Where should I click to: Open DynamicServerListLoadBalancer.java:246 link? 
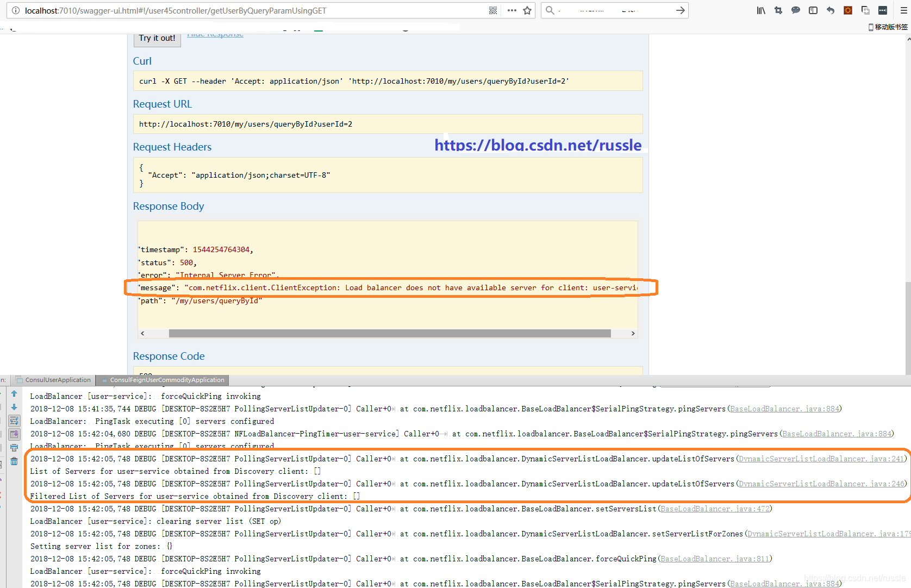click(821, 484)
